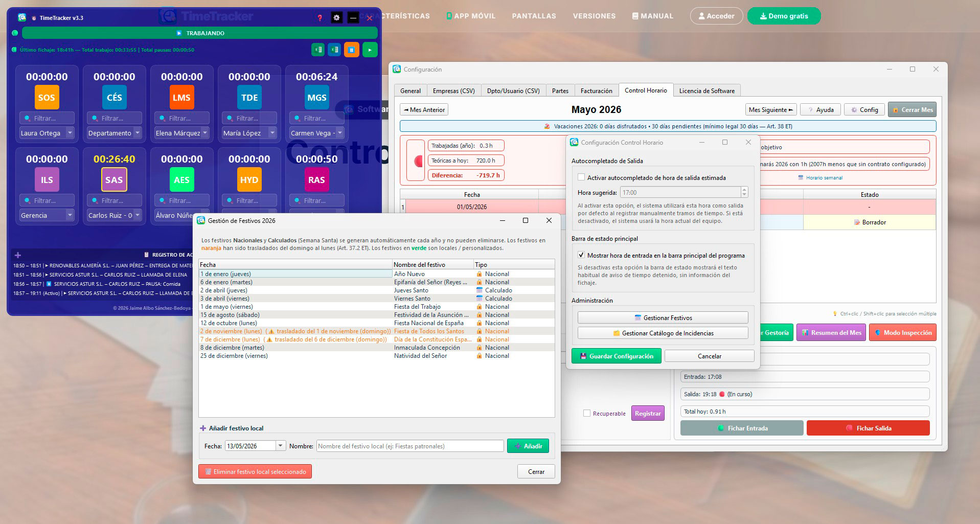Click the plus icon beside Registro de actividad
980x524 pixels.
18,255
